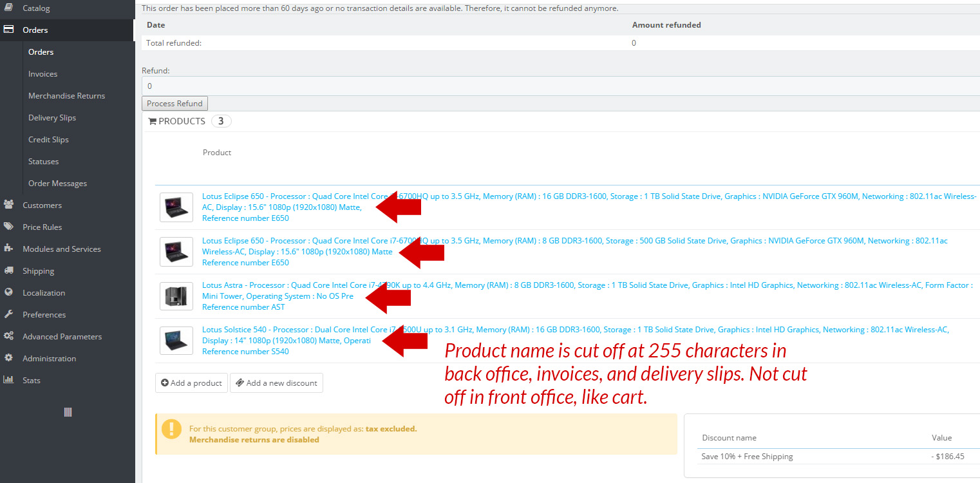Click the Shipping truck icon

pyautogui.click(x=9, y=270)
